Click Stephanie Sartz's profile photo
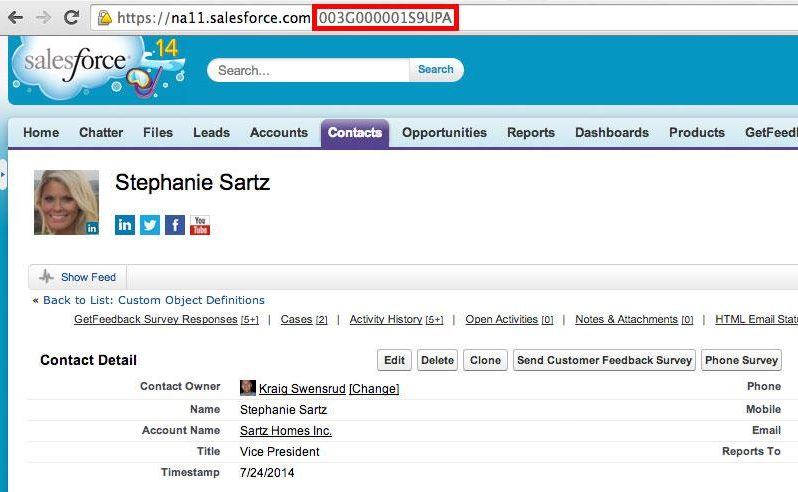 pos(66,202)
